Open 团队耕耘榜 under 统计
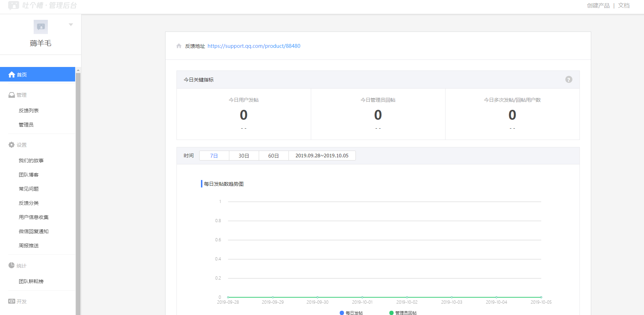The width and height of the screenshot is (644, 315). coord(31,281)
